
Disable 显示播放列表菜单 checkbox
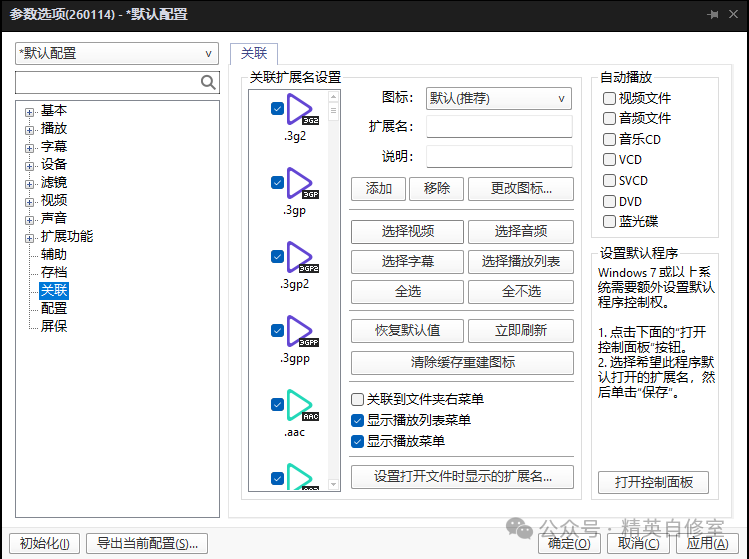click(x=358, y=420)
